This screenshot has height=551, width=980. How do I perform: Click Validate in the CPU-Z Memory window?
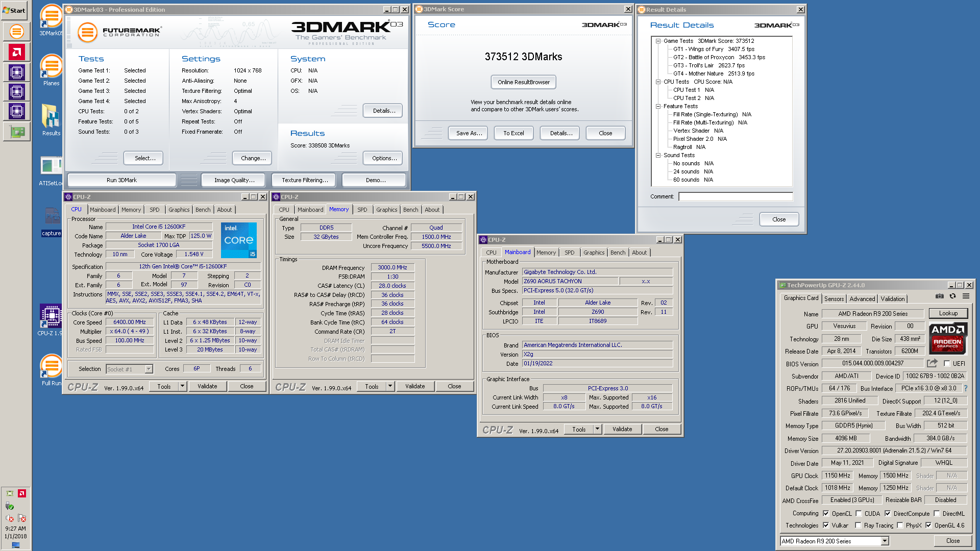point(415,387)
